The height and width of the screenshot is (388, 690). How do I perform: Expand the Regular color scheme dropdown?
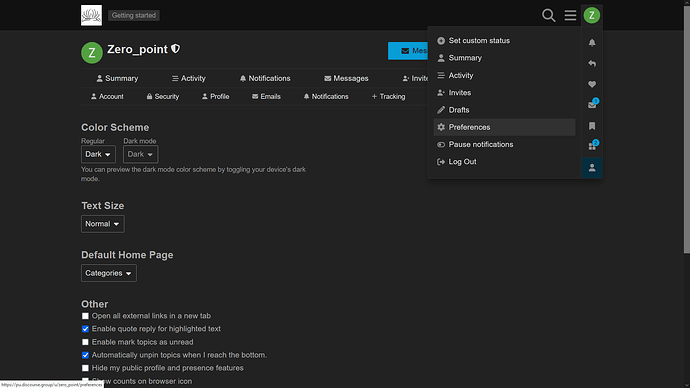[x=98, y=154]
